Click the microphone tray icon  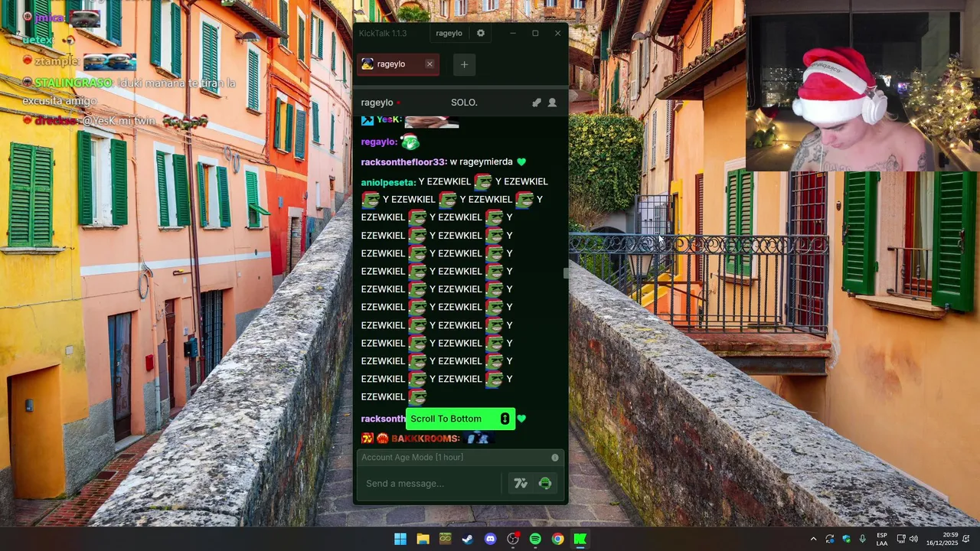click(863, 539)
